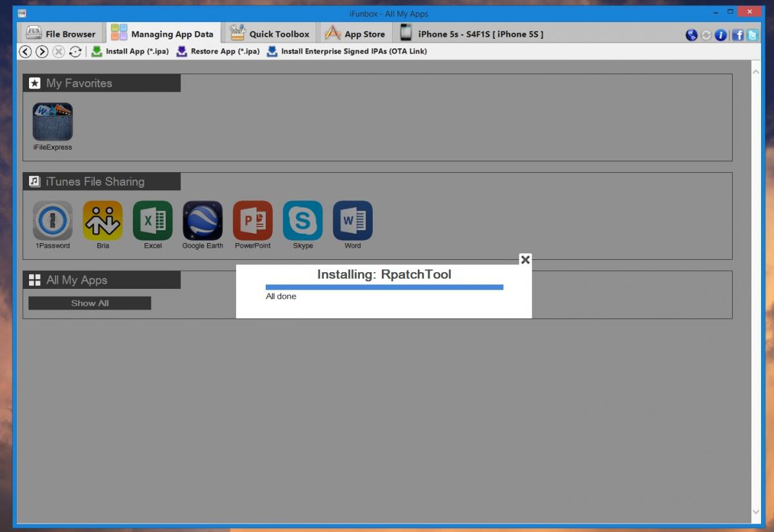Click Restore App (*.ipa) button
Screen dimensions: 774x532
[x=218, y=52]
